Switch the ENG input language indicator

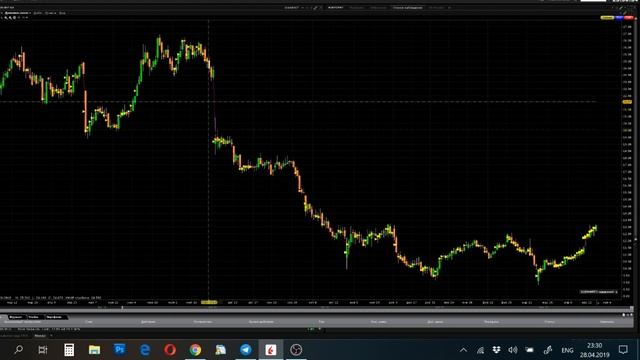567,350
